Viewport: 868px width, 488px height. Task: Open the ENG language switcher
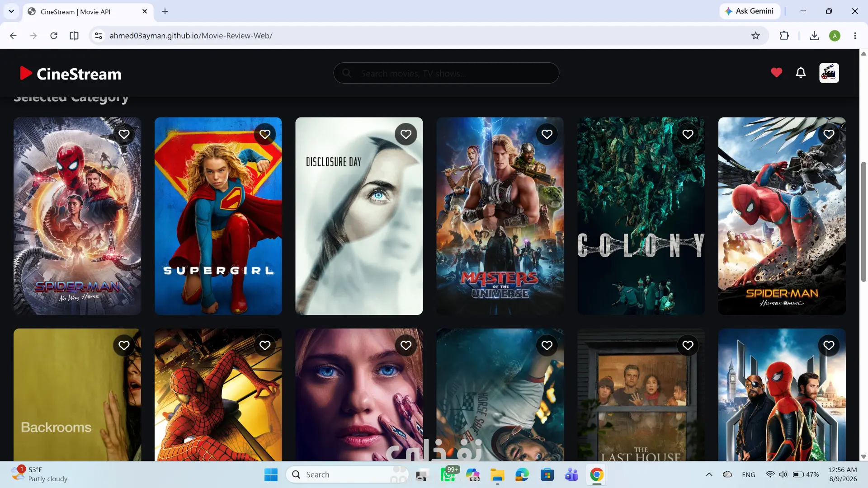[748, 474]
